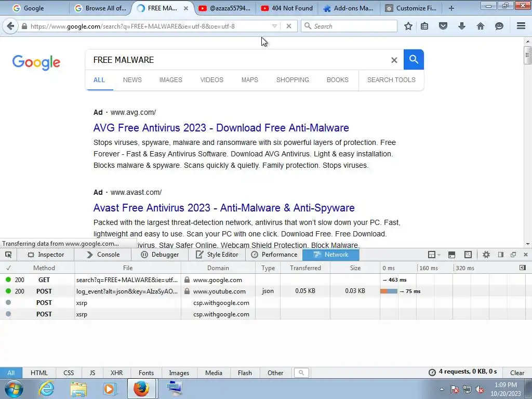Image resolution: width=532 pixels, height=399 pixels.
Task: Close the FREE MA... tab
Action: [186, 8]
